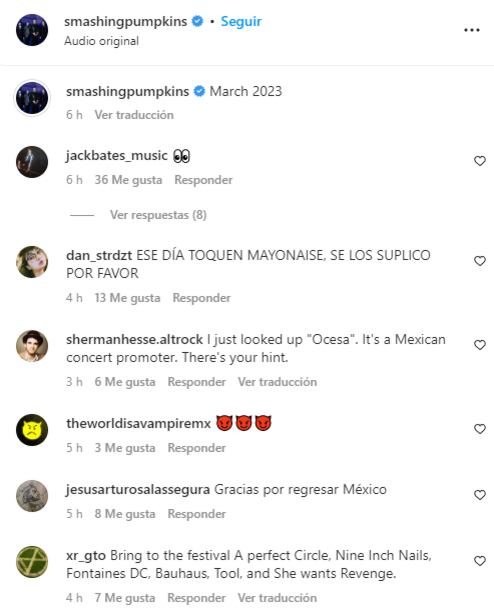Translate shermanhesse.altrock's comment
The height and width of the screenshot is (611, 494).
[x=277, y=382]
